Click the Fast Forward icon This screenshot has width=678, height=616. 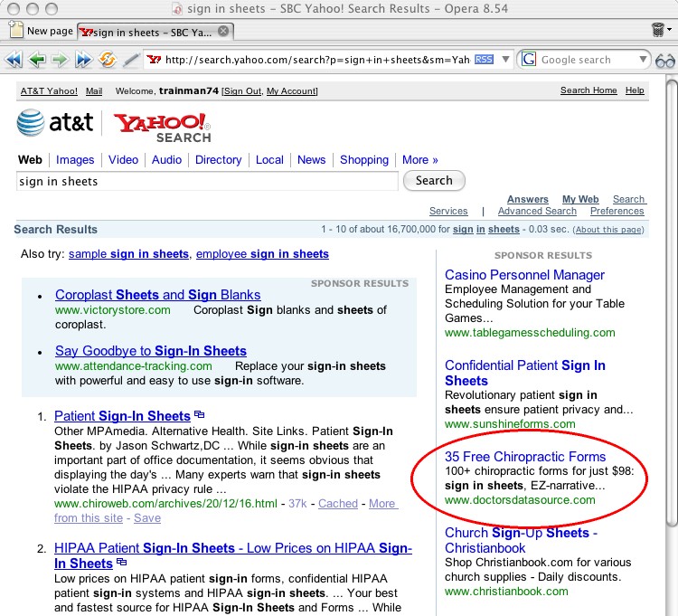[x=83, y=60]
